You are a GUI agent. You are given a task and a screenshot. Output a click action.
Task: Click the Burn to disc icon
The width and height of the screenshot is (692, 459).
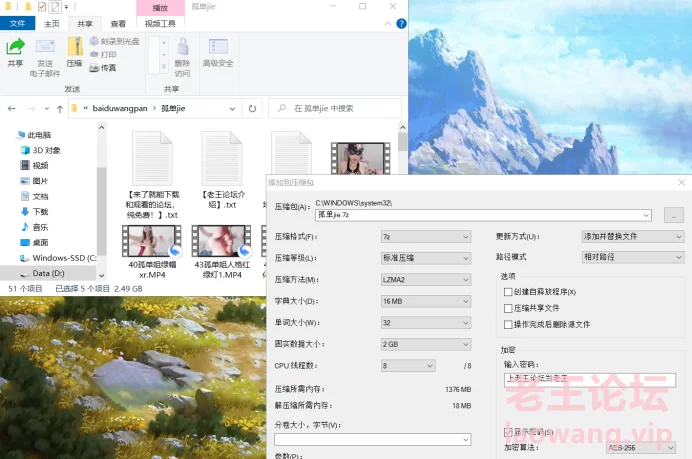[94, 41]
